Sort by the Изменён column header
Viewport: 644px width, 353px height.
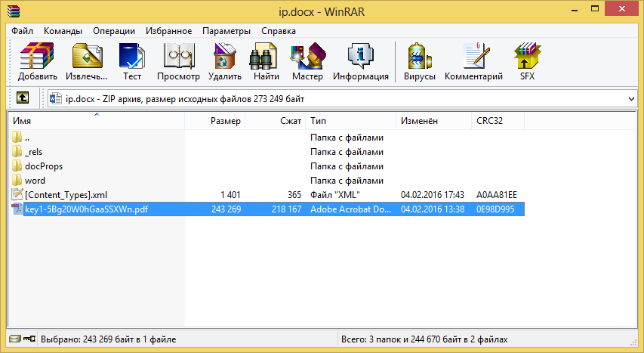(x=433, y=120)
